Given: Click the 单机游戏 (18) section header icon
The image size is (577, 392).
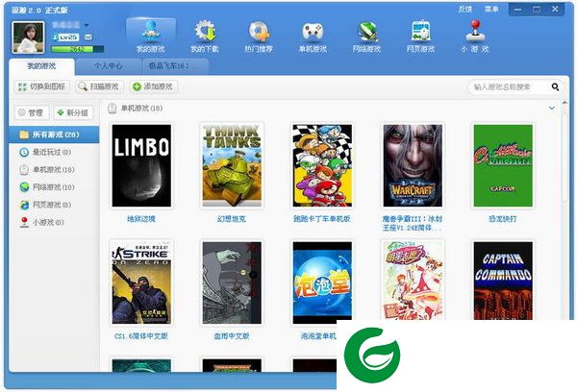Looking at the screenshot, I should click(112, 109).
